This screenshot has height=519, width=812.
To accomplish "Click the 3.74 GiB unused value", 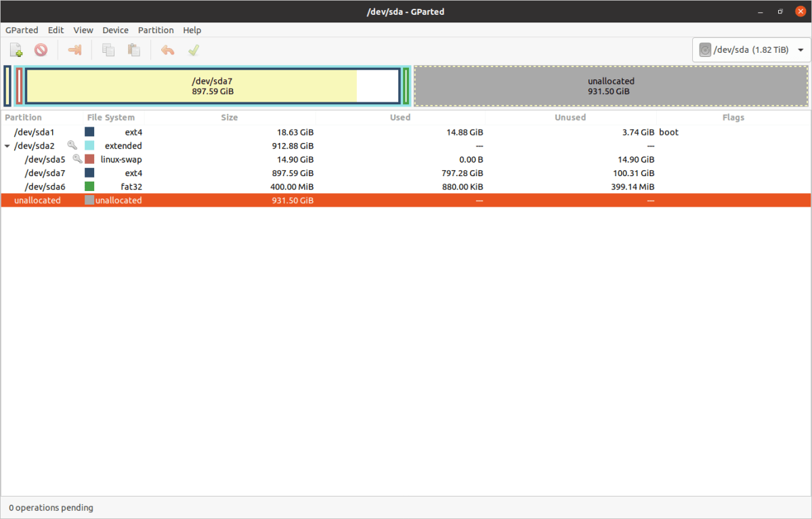I will tap(638, 132).
